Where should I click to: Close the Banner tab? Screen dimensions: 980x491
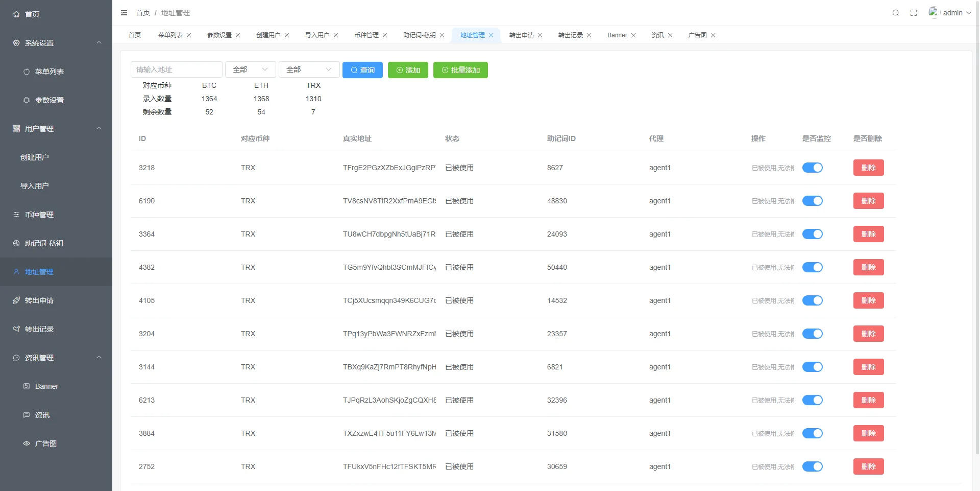pos(633,35)
